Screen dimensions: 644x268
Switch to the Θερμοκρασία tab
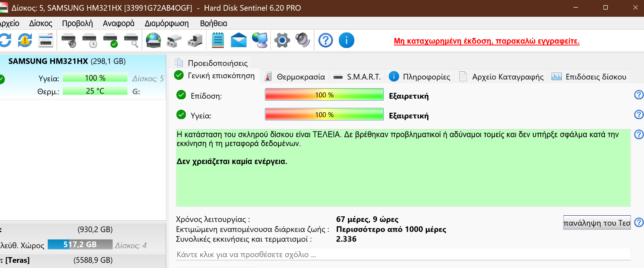point(295,77)
